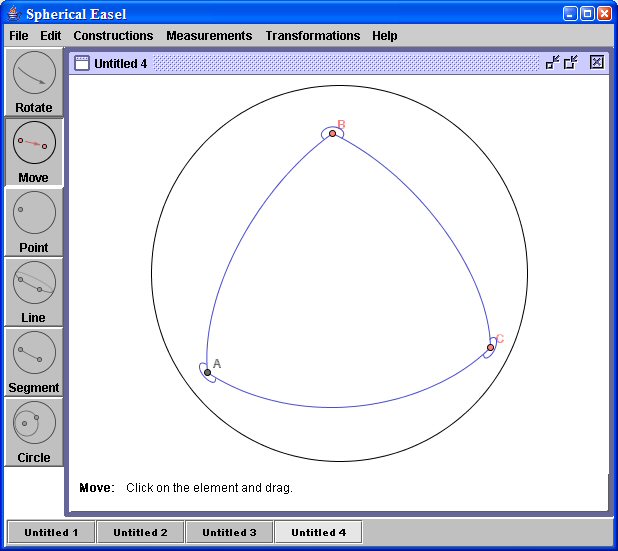Switch to the Untitled 3 tab
Screen dimensions: 618x551
[x=229, y=532]
